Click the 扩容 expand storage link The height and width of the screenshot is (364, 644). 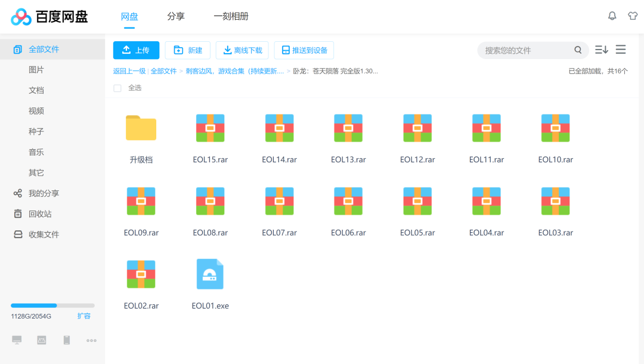(84, 316)
